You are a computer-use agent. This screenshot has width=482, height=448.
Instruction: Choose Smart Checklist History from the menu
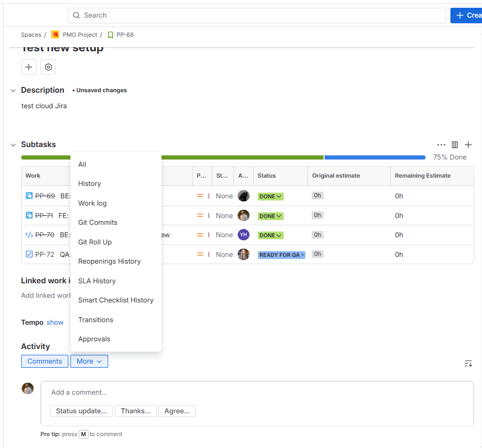[116, 300]
